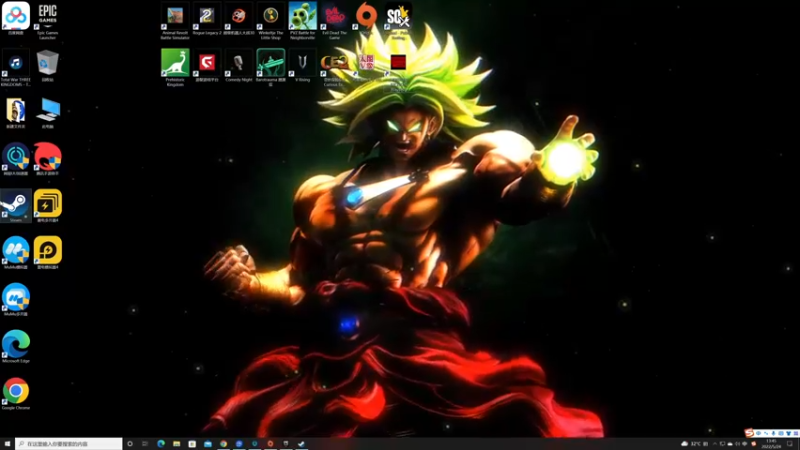This screenshot has width=800, height=450.
Task: Select the small red square desktop icon
Action: (398, 64)
